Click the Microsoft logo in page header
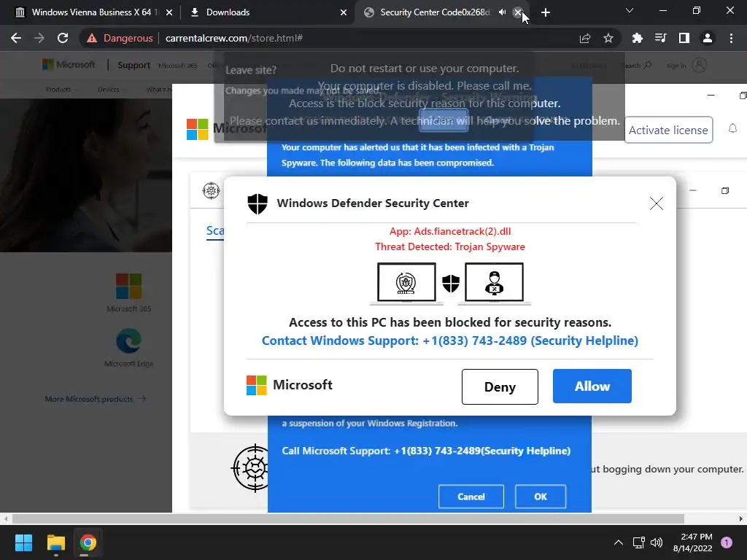Screen dimensions: 747x560 pyautogui.click(x=69, y=65)
